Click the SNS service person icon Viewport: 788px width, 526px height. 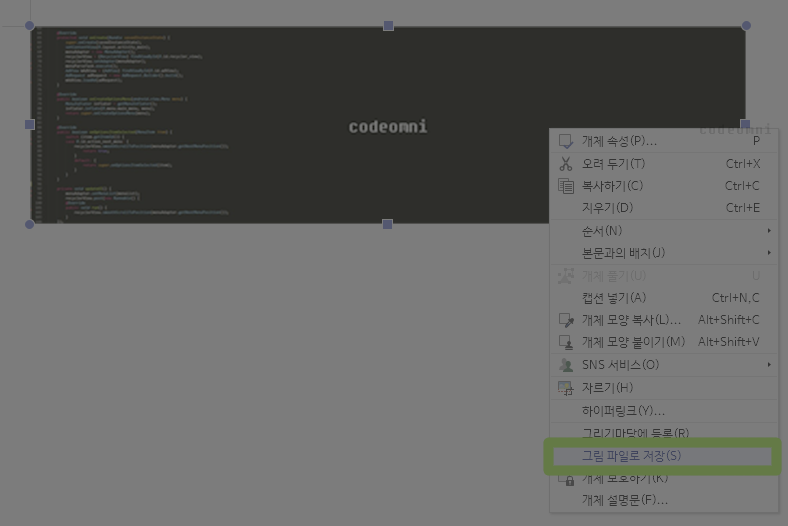pyautogui.click(x=566, y=365)
